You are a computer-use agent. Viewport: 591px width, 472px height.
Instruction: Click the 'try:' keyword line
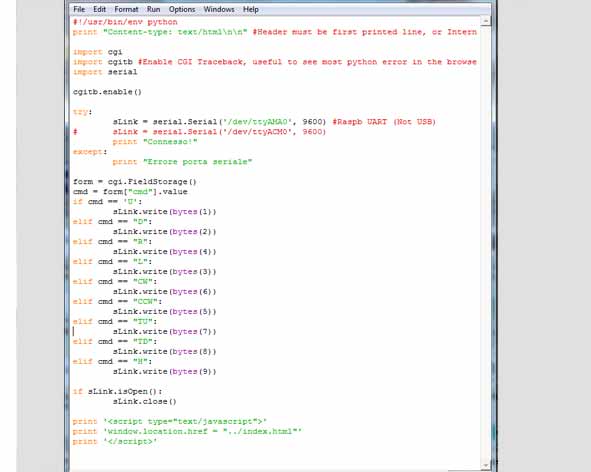click(x=83, y=112)
